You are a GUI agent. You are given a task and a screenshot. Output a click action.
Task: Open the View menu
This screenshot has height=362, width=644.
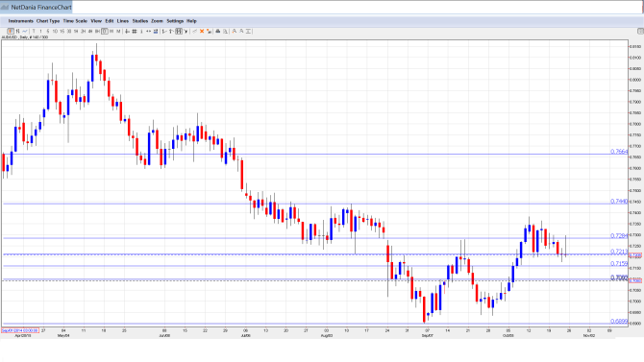[x=96, y=21]
